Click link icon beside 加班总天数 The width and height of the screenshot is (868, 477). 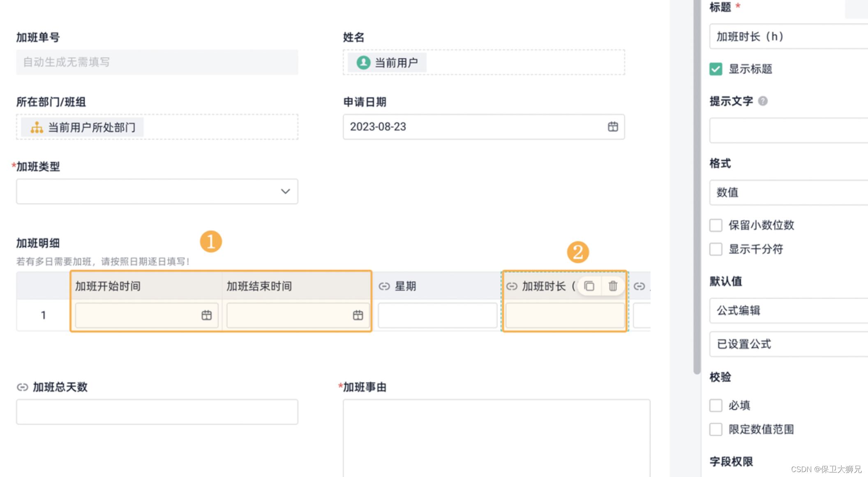[22, 387]
